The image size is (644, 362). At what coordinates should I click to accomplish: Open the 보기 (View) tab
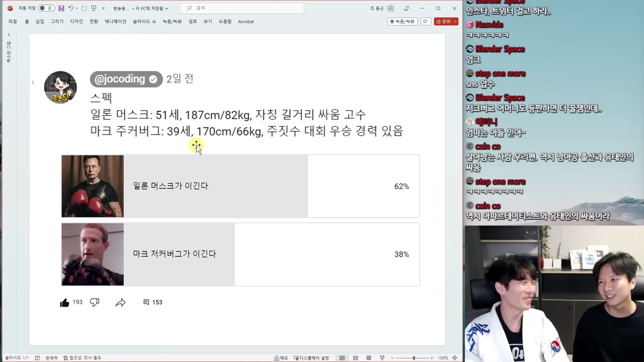pos(207,22)
